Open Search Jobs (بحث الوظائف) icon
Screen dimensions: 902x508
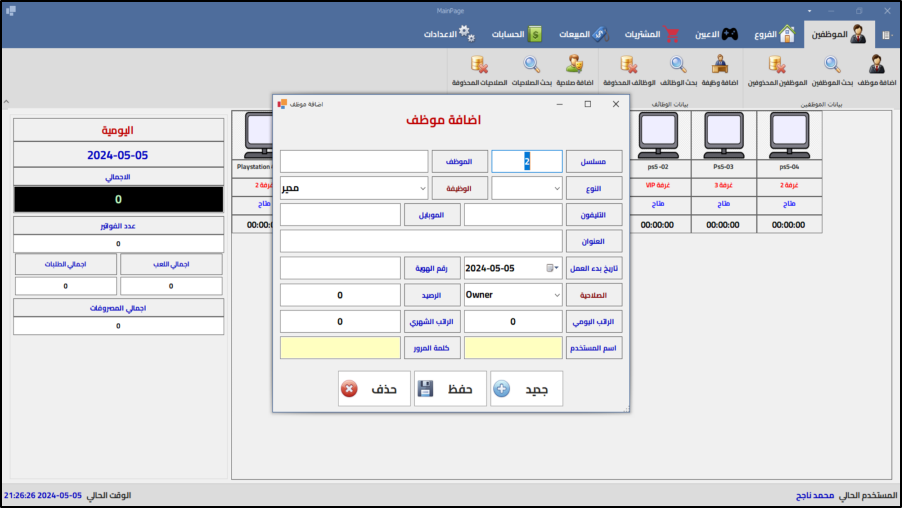tap(677, 65)
